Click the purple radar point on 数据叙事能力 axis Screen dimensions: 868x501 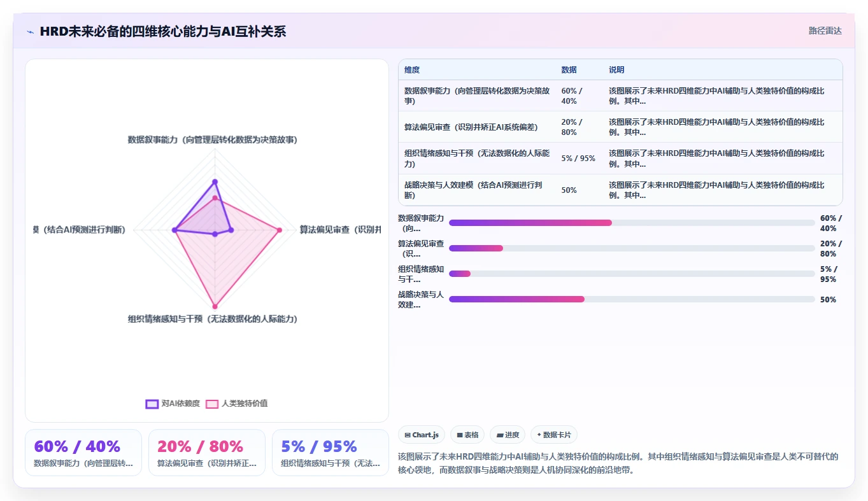(x=215, y=182)
